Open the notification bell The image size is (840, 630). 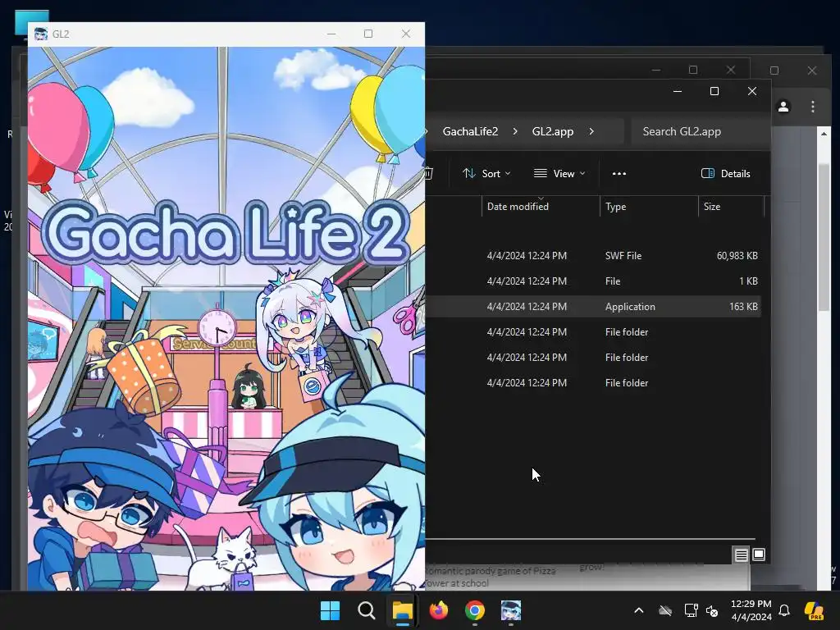click(784, 610)
